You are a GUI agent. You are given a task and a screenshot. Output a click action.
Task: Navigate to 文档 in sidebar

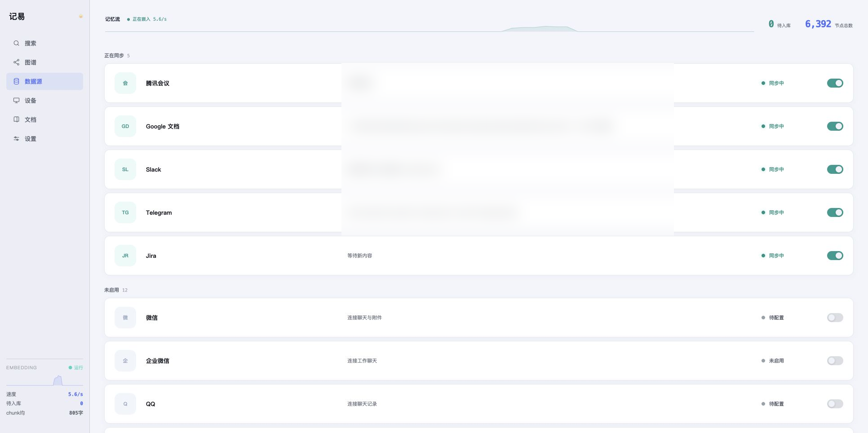[44, 119]
